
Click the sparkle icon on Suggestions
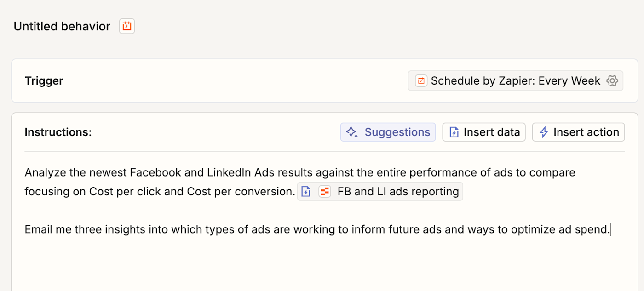(352, 132)
